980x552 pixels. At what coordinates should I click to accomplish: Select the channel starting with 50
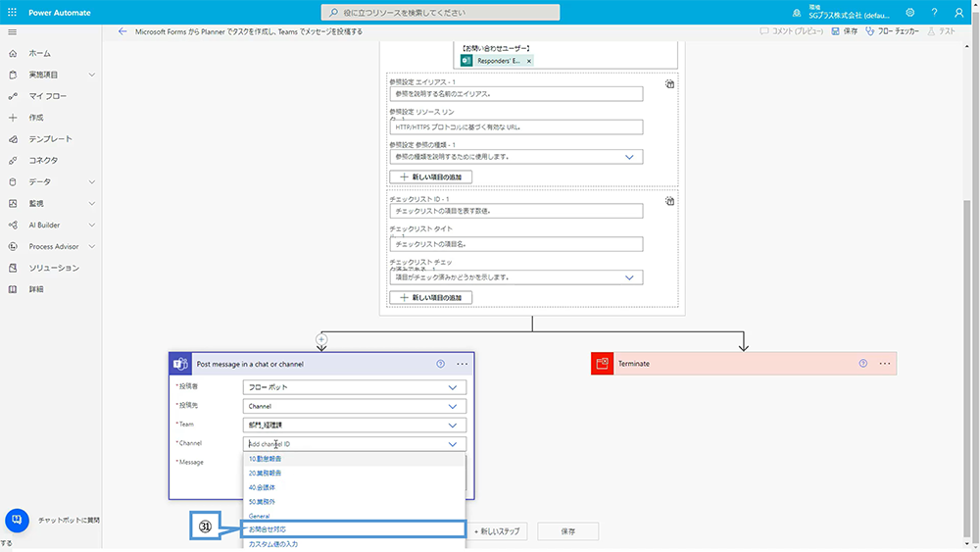[x=354, y=502]
